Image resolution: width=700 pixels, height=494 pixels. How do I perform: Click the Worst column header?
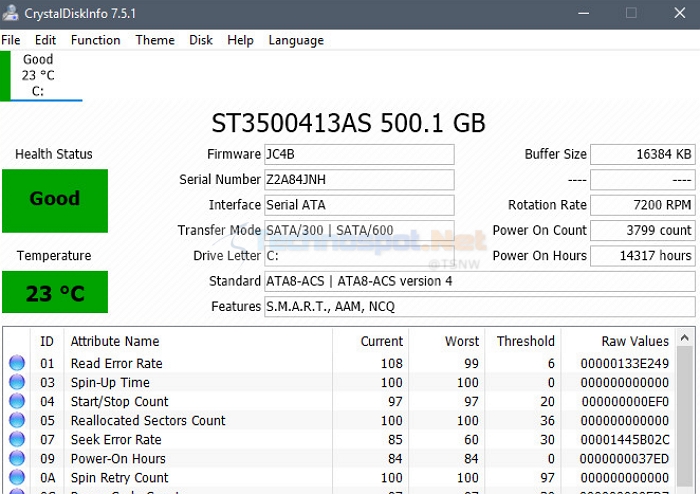(x=446, y=341)
